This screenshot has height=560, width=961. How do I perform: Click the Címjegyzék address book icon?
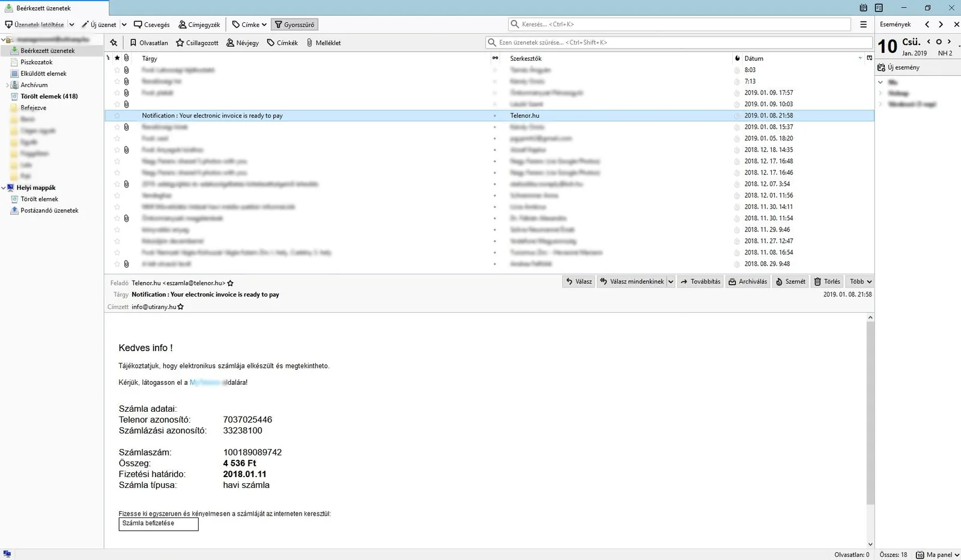pos(183,25)
